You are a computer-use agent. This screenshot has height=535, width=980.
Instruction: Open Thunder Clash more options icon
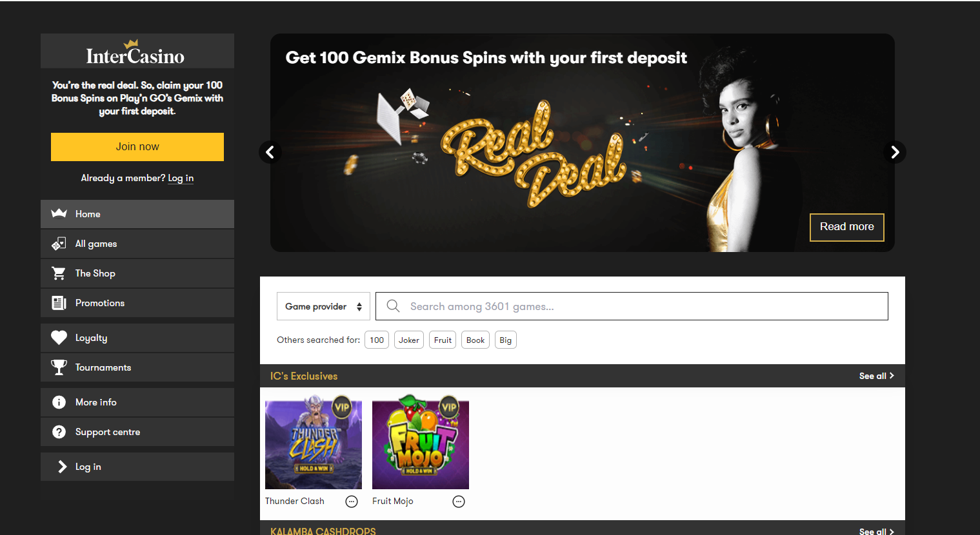352,501
